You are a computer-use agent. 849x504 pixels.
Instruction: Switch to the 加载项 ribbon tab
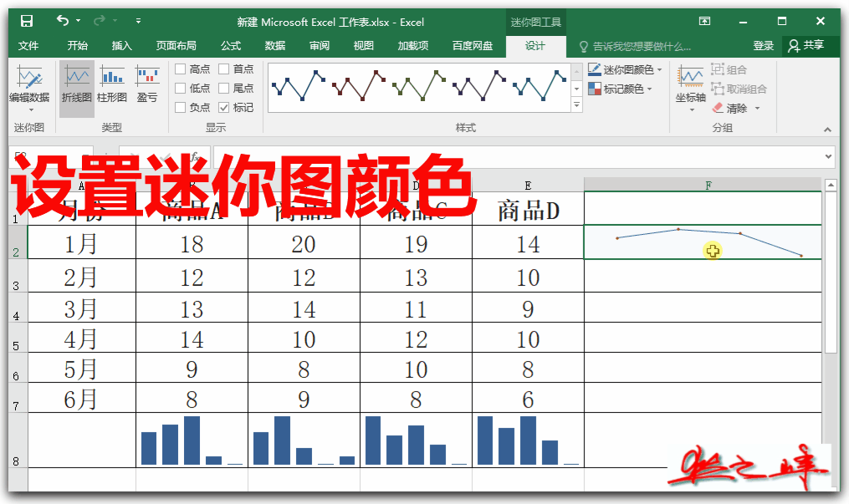(413, 45)
